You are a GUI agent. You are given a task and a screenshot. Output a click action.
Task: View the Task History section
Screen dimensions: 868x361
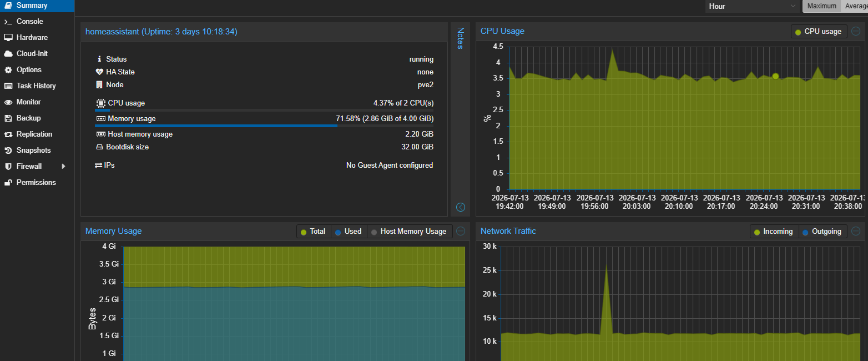[37, 86]
